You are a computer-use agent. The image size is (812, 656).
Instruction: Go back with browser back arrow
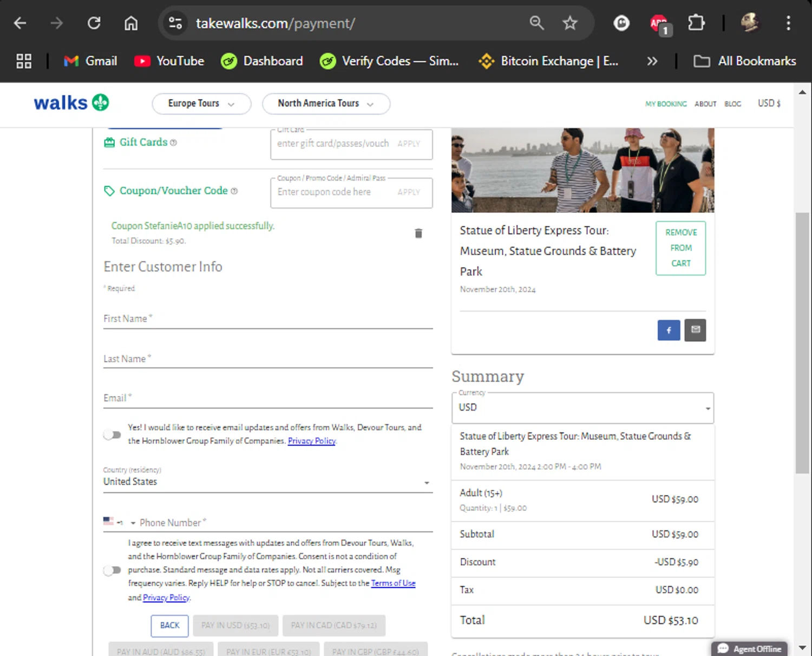point(20,23)
